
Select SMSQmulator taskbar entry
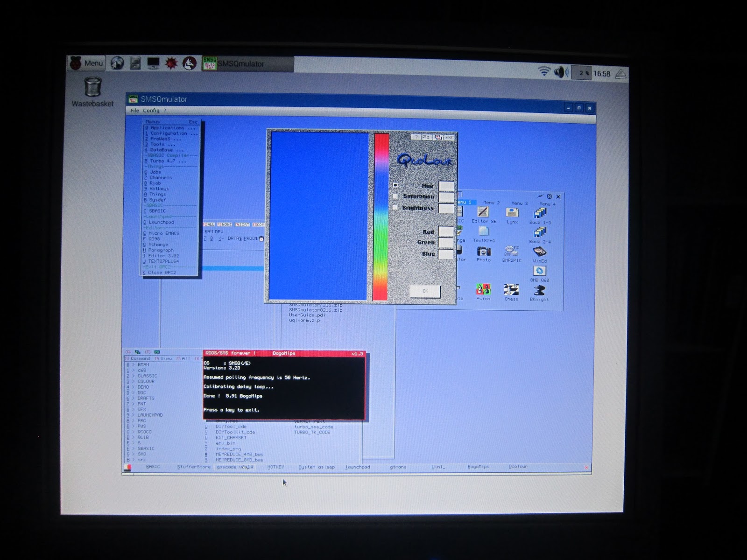click(247, 64)
